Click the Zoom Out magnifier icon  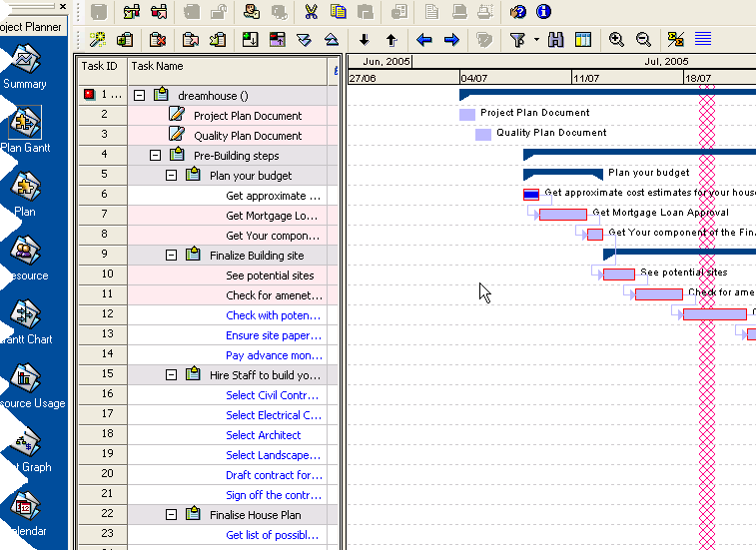(643, 40)
